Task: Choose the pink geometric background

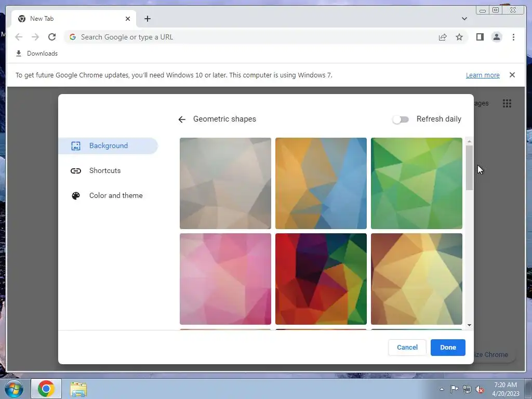Action: [x=225, y=279]
